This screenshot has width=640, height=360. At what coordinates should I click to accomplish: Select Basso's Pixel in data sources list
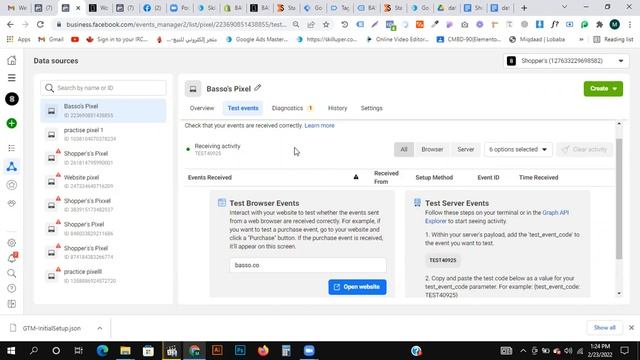[103, 111]
